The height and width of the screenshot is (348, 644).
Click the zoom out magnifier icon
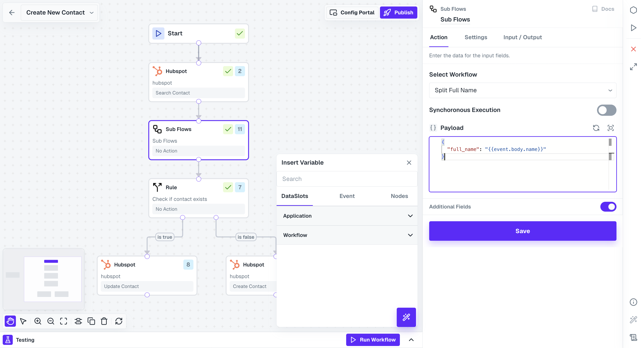51,321
